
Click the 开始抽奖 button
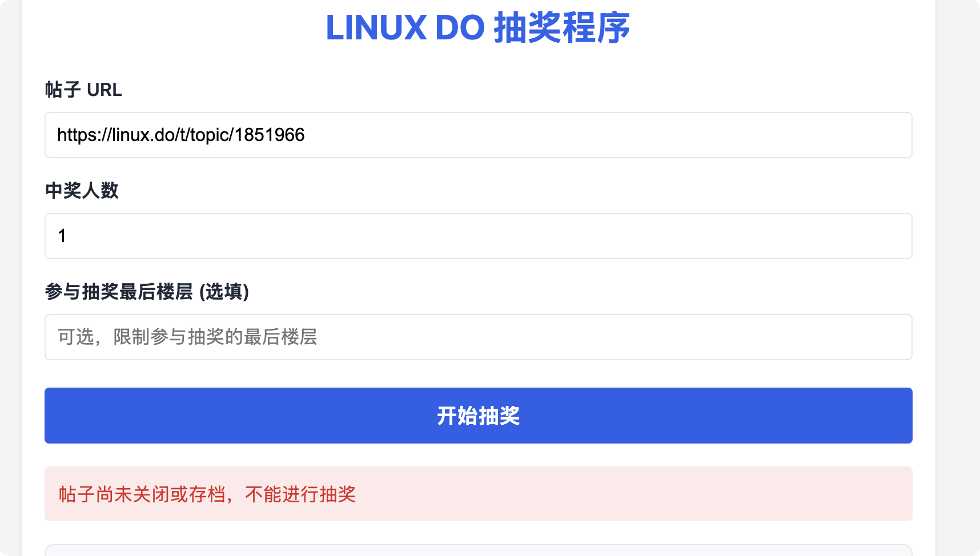(479, 416)
